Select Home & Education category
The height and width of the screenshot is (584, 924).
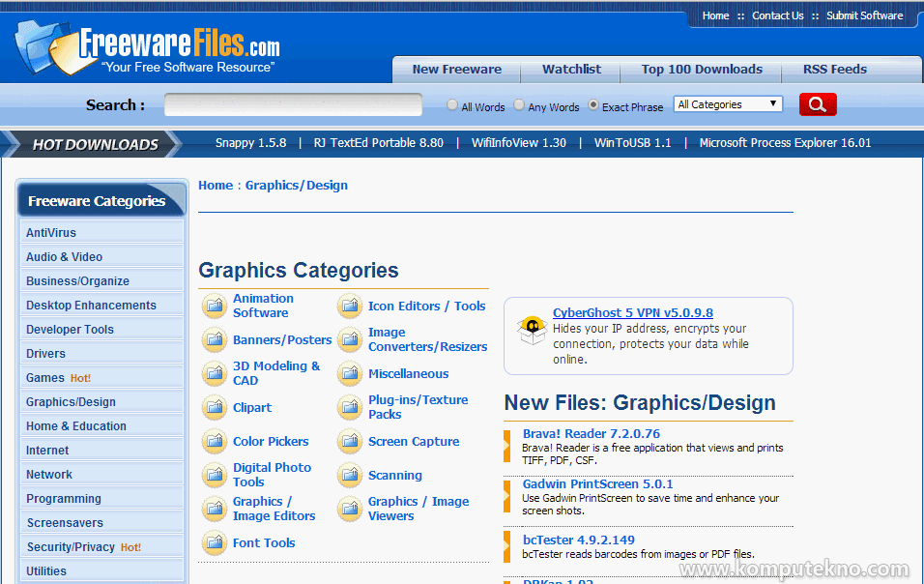pyautogui.click(x=101, y=425)
